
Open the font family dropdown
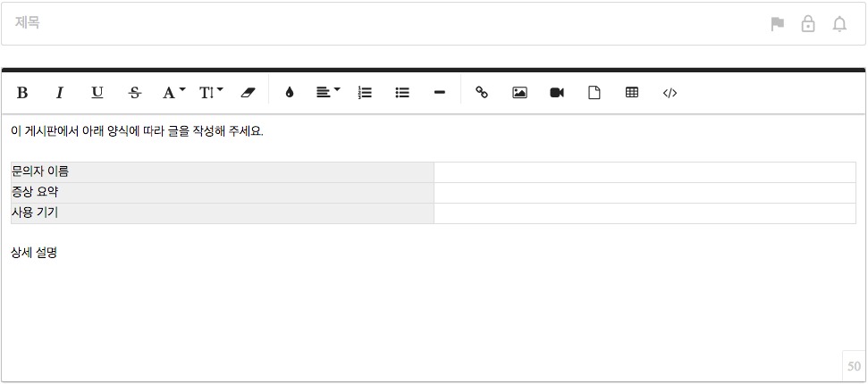click(173, 93)
